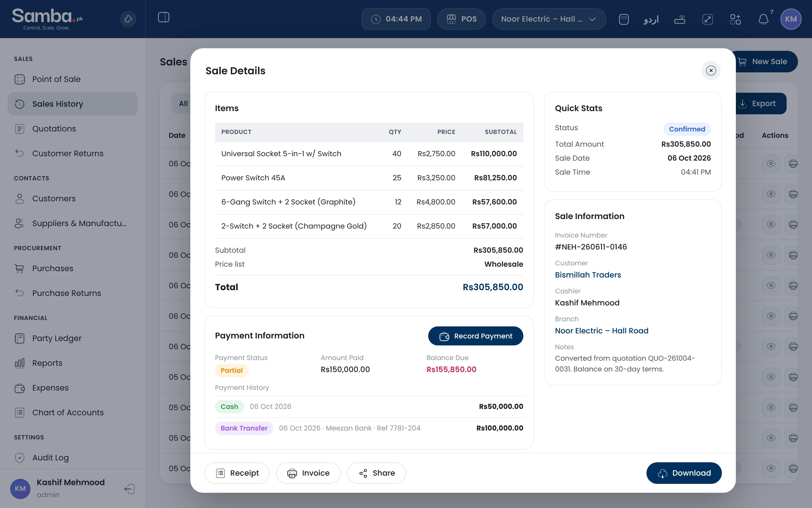The image size is (812, 508).
Task: Click print icon in first sales row
Action: pos(793,164)
